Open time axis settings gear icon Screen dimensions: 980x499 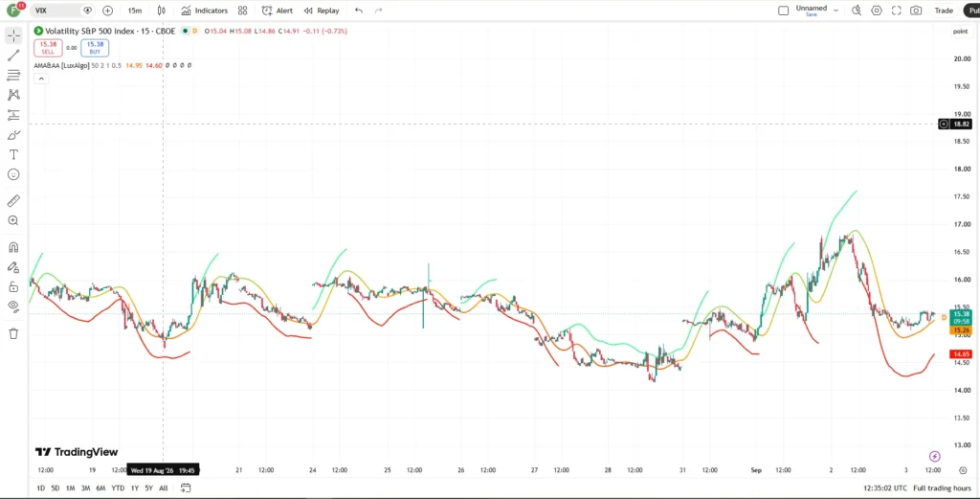pyautogui.click(x=963, y=470)
